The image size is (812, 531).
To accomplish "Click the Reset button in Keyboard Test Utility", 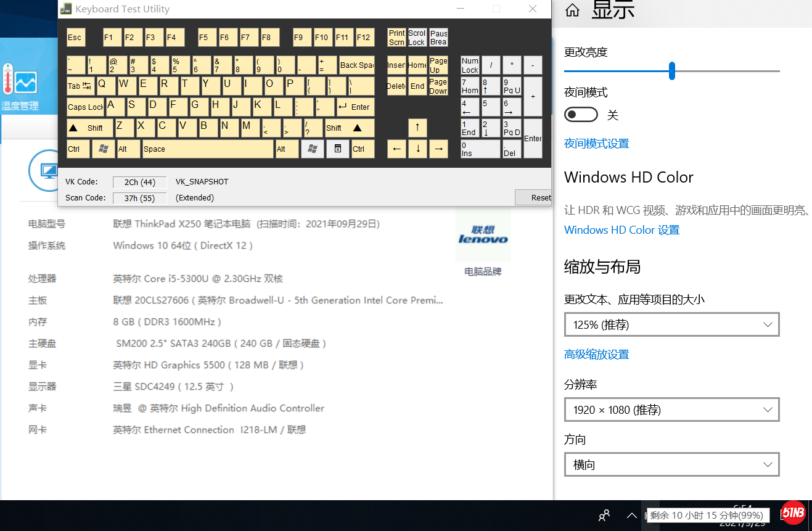I will pyautogui.click(x=533, y=197).
